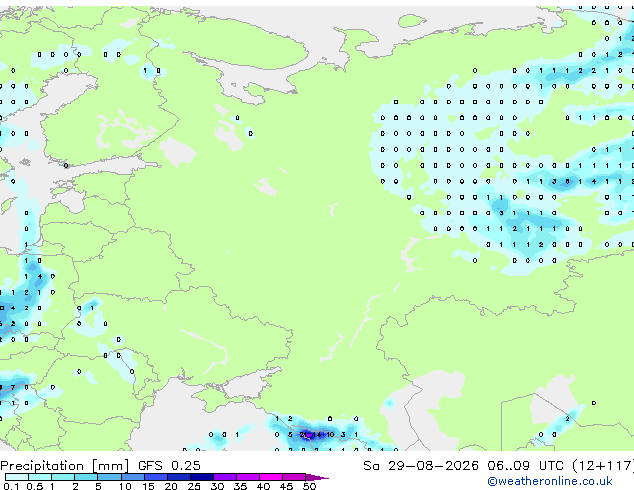Click the 0.1 to 0.5 mm legend swatch
Screen dimensions: 634x490
point(17,477)
